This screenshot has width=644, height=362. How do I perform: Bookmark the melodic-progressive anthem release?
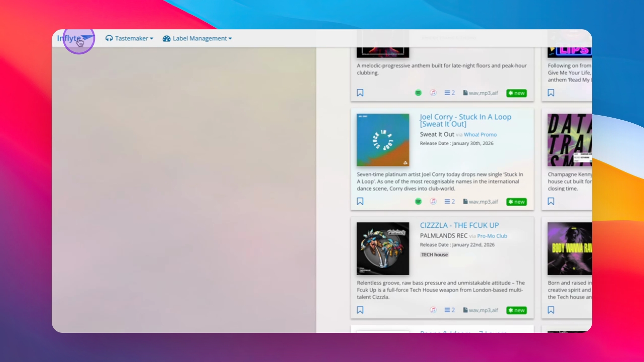360,93
